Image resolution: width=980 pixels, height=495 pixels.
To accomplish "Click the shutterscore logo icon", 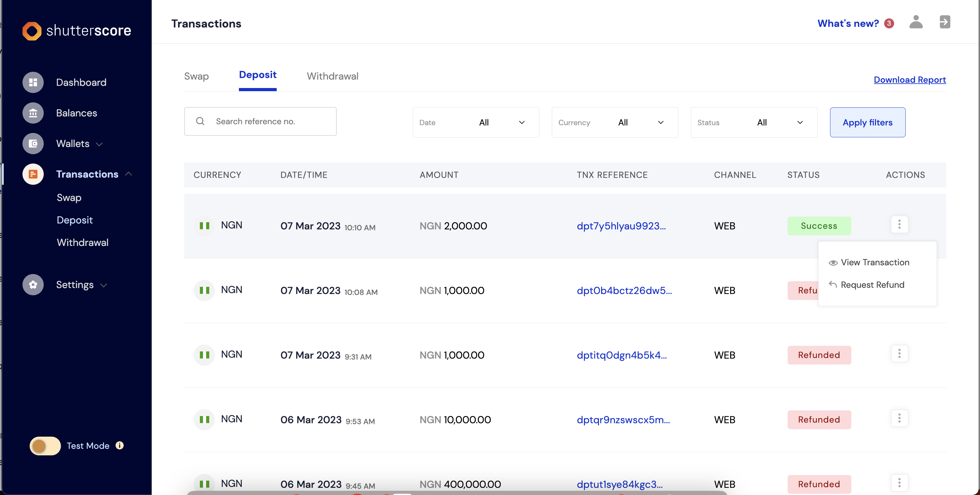I will [x=32, y=31].
